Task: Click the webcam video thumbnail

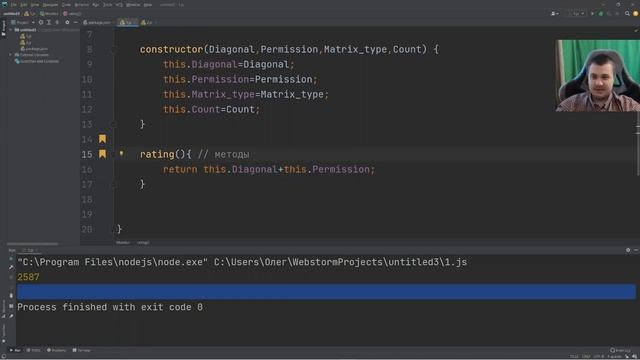Action: [598, 76]
